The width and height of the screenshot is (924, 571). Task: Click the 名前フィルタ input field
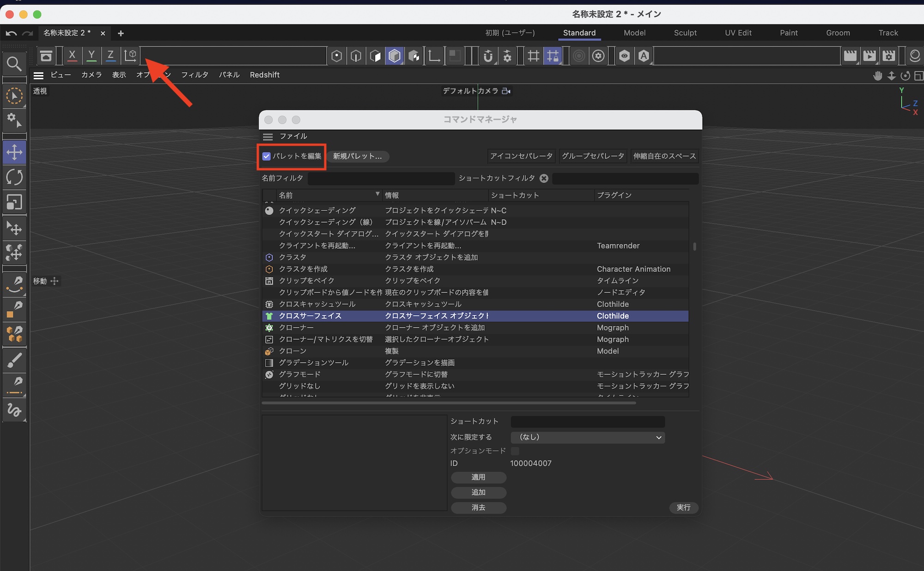[381, 178]
